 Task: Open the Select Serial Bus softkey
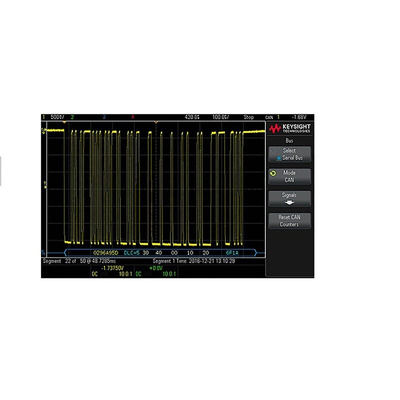[290, 154]
